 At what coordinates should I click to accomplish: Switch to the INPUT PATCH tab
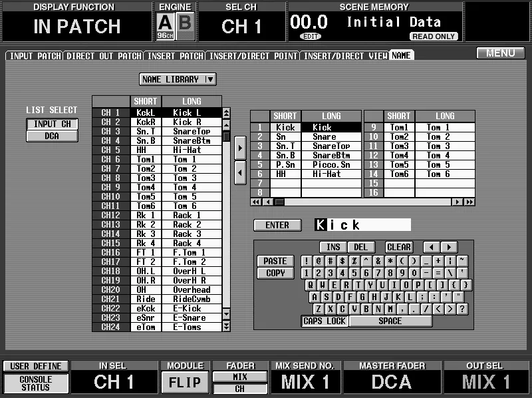pyautogui.click(x=35, y=56)
